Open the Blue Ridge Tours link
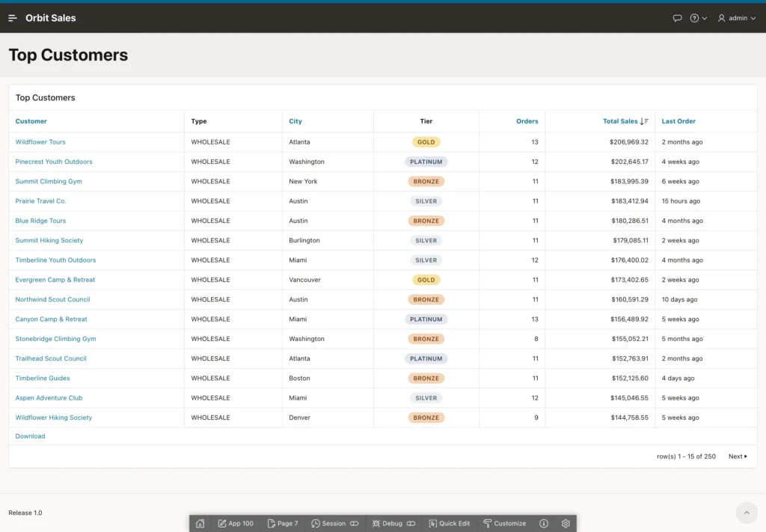Viewport: 766px width, 532px height. [40, 221]
